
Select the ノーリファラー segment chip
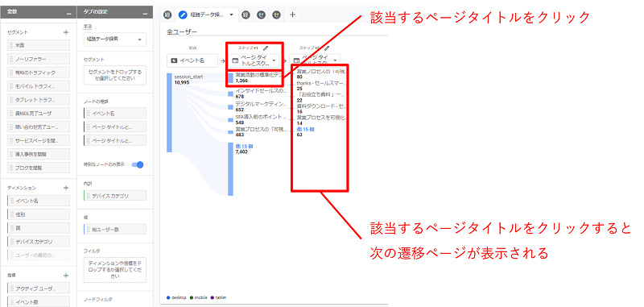[39, 59]
